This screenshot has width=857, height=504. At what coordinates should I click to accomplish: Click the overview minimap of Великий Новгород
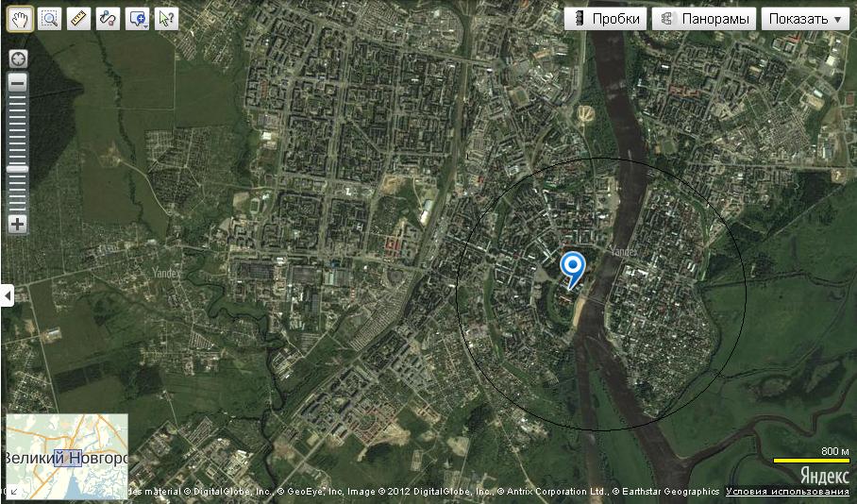[67, 457]
